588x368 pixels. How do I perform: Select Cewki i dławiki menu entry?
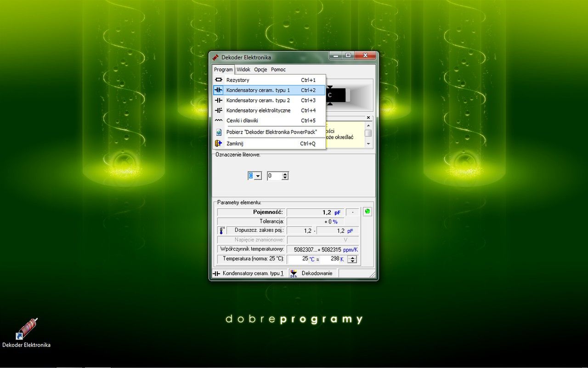(269, 121)
